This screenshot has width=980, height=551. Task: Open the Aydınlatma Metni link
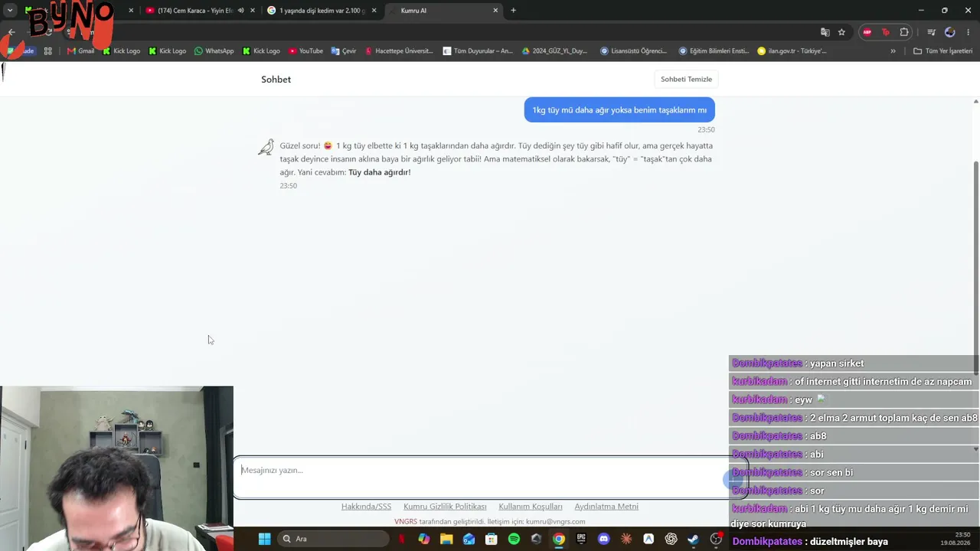(x=606, y=507)
